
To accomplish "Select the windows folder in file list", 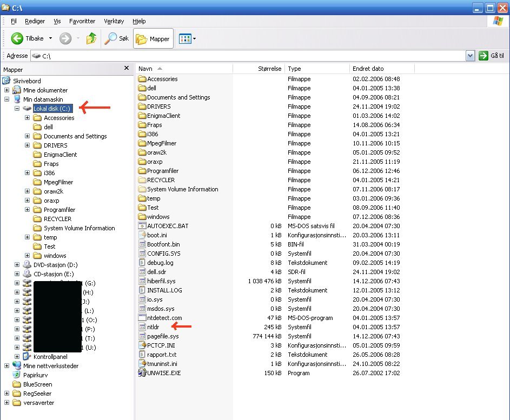I will click(x=154, y=217).
